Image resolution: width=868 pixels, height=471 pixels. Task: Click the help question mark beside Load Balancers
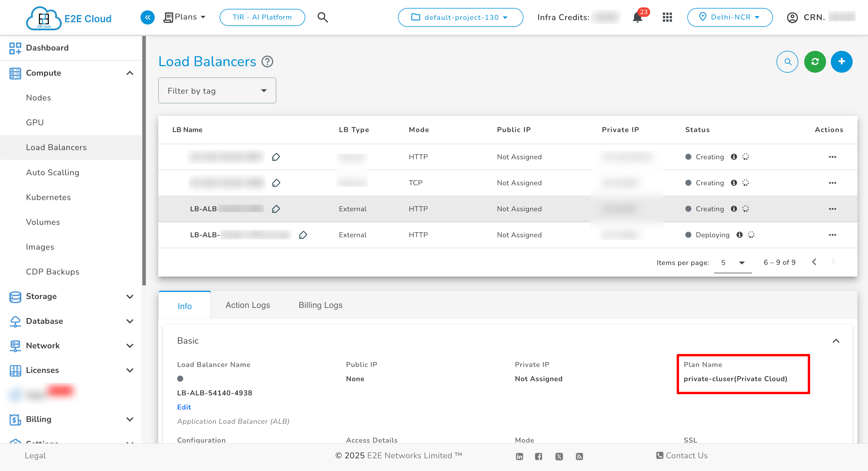(x=267, y=62)
